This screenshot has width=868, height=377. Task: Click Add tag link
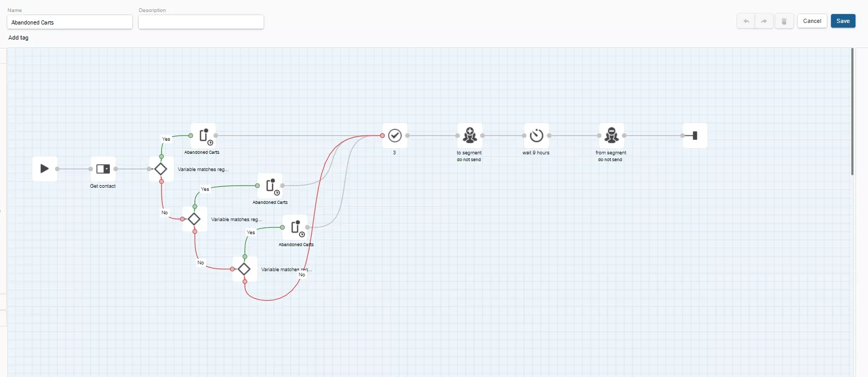pos(19,38)
